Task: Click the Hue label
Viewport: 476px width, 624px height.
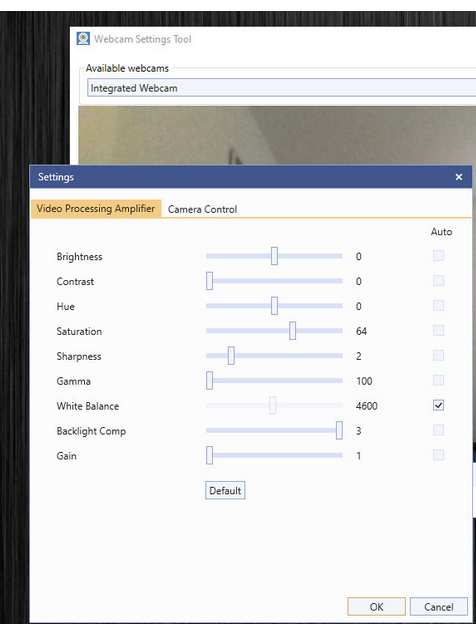Action: point(65,306)
